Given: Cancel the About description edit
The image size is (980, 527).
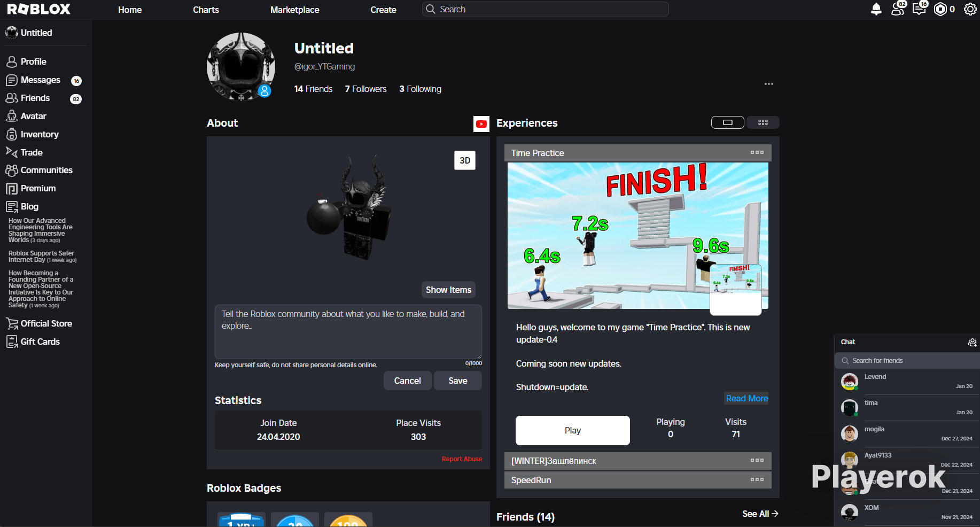Looking at the screenshot, I should (408, 381).
